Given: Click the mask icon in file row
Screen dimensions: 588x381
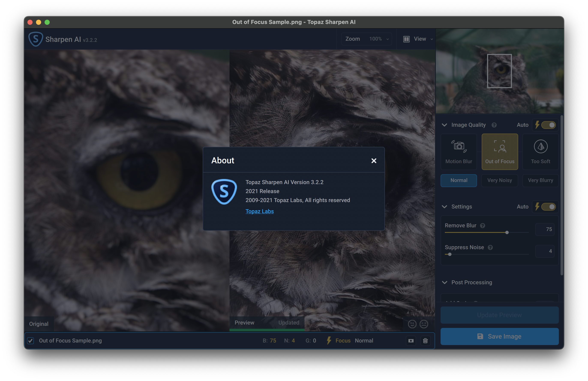Looking at the screenshot, I should pos(411,341).
